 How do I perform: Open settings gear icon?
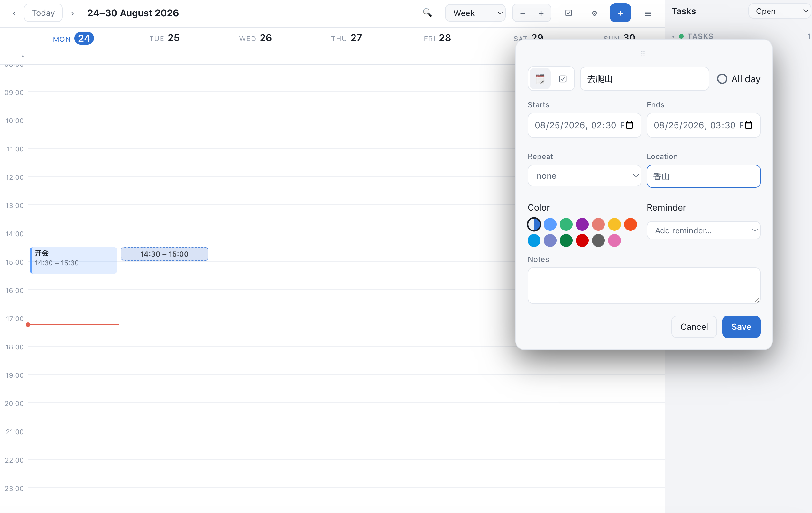[x=594, y=13]
